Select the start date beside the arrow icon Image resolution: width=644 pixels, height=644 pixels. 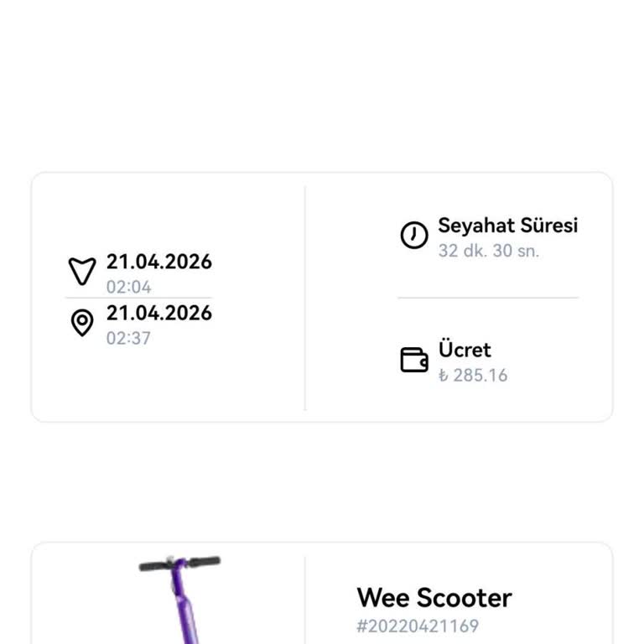(159, 262)
